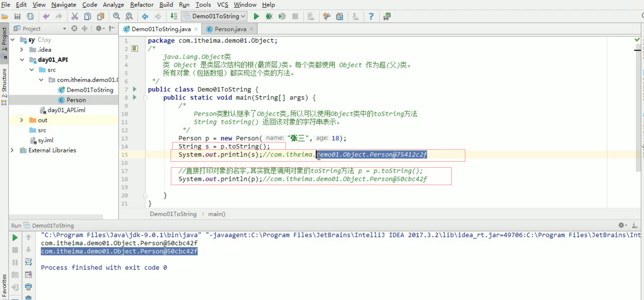Screen dimensions: 644x300
Task: Click the Rerun icon in Run panel
Action: (x=15, y=238)
